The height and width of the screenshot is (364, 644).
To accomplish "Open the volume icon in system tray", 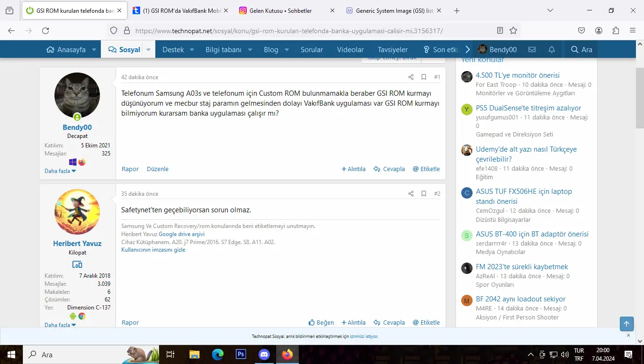I will 564,355.
